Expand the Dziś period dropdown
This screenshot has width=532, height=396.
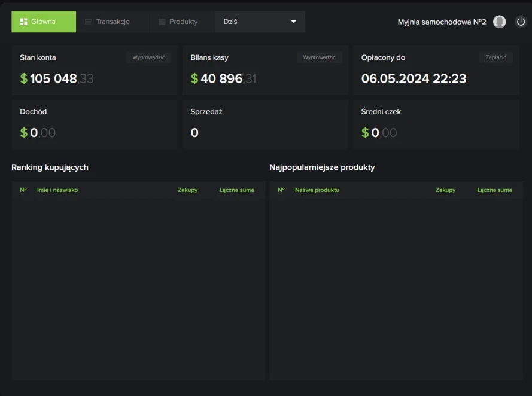click(x=260, y=22)
